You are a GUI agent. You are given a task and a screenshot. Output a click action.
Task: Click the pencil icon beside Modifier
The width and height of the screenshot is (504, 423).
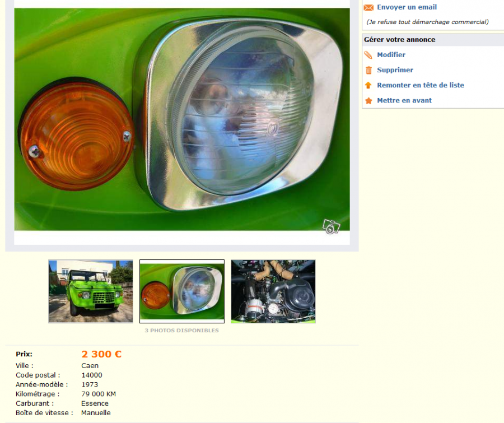point(368,55)
